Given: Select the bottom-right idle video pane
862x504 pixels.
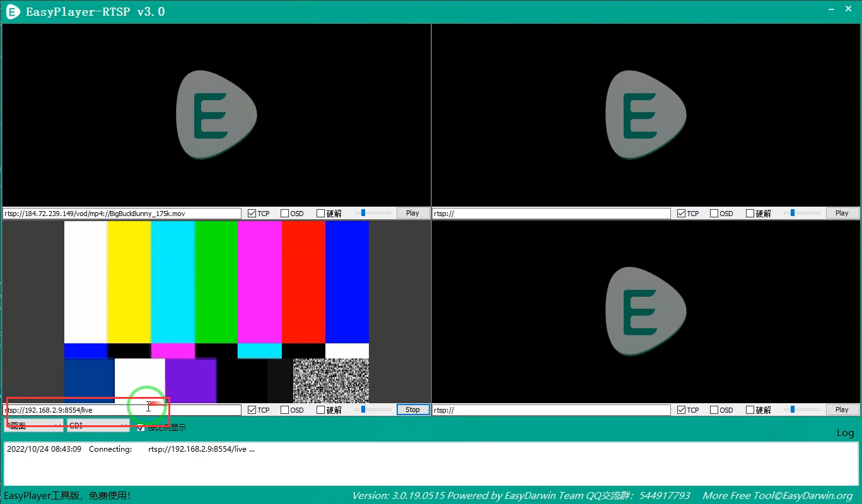Looking at the screenshot, I should pyautogui.click(x=646, y=312).
